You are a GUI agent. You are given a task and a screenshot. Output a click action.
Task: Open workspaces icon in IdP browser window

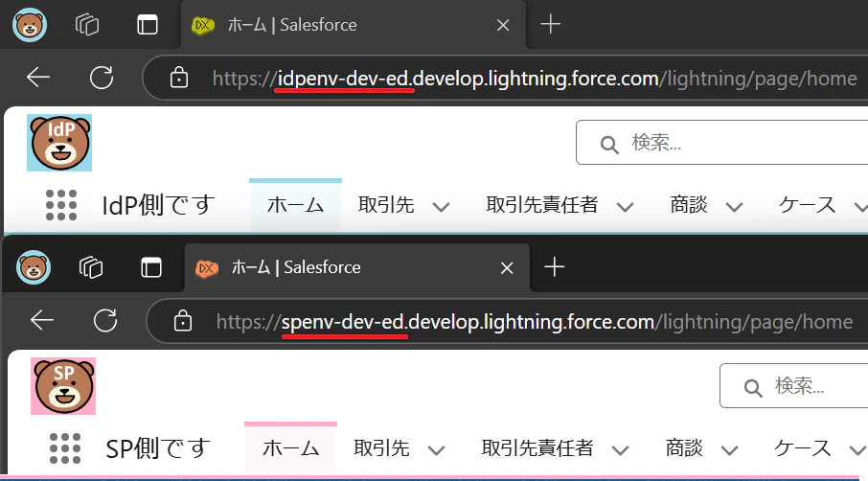coord(87,25)
